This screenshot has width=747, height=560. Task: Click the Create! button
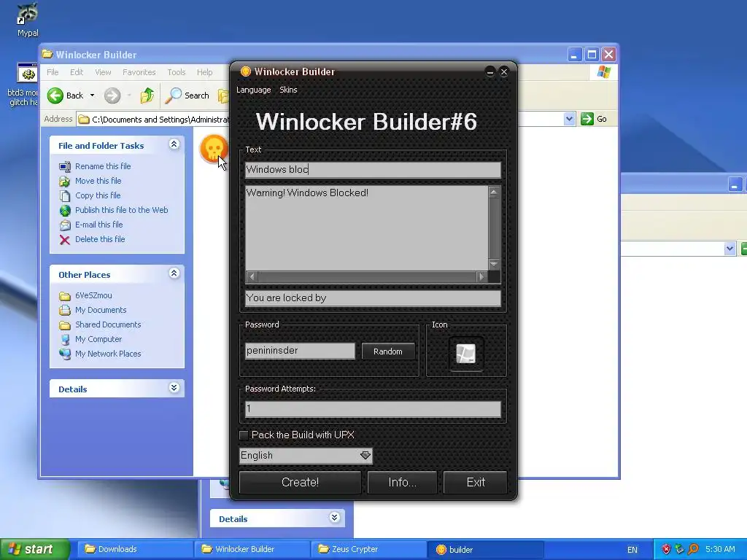pyautogui.click(x=300, y=483)
